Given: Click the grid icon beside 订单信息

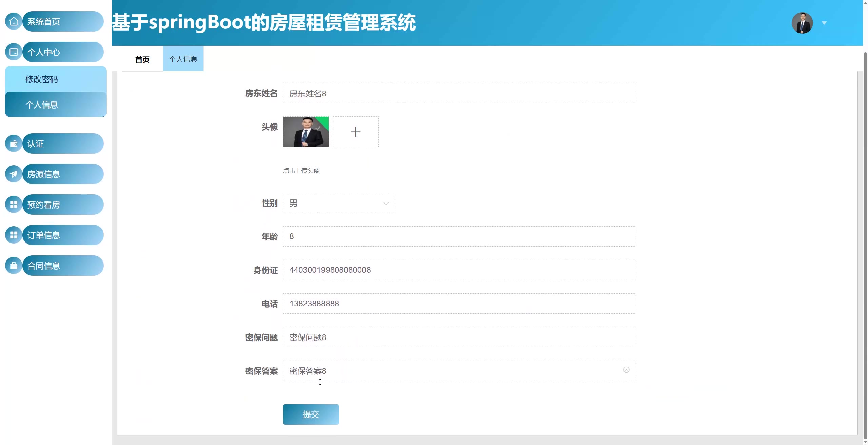Looking at the screenshot, I should 14,235.
